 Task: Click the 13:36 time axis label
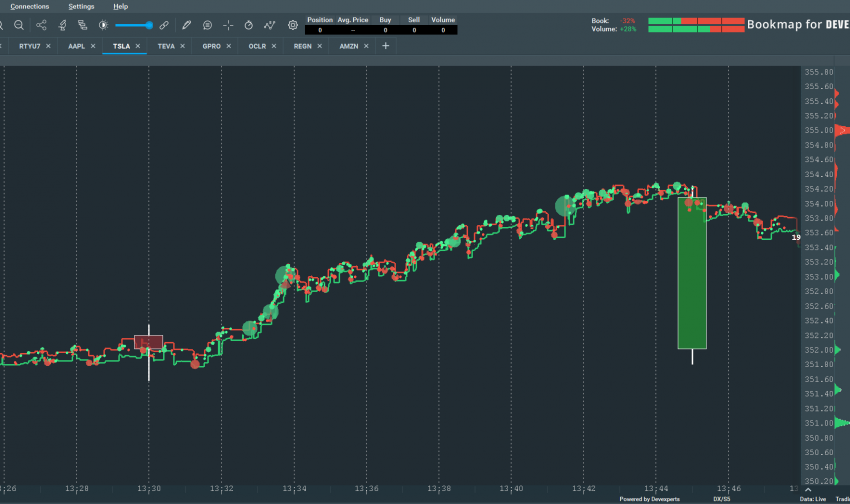pyautogui.click(x=366, y=489)
